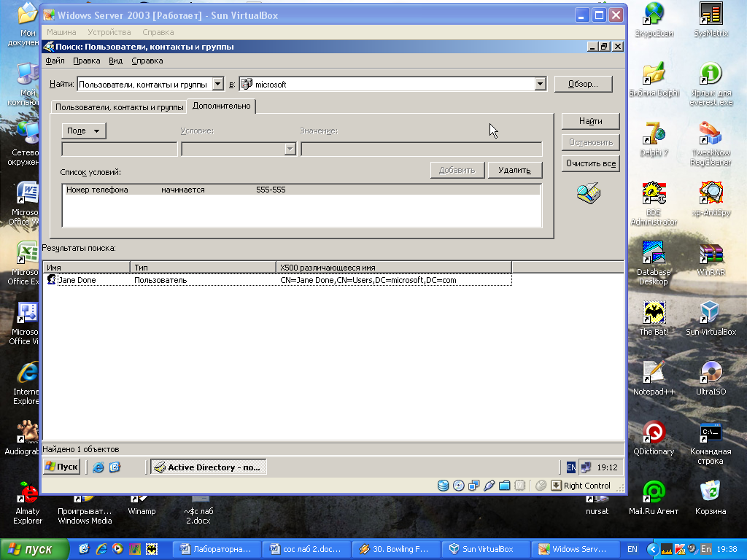This screenshot has height=560, width=747.
Task: Launch xp-AntiSpy desktop icon
Action: click(711, 198)
